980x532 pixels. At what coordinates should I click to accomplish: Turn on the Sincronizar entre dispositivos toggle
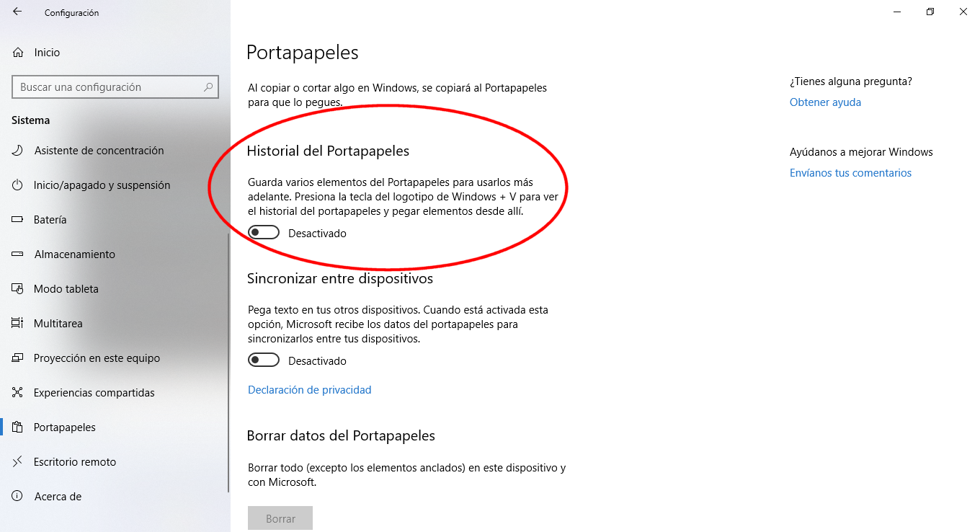pos(264,360)
